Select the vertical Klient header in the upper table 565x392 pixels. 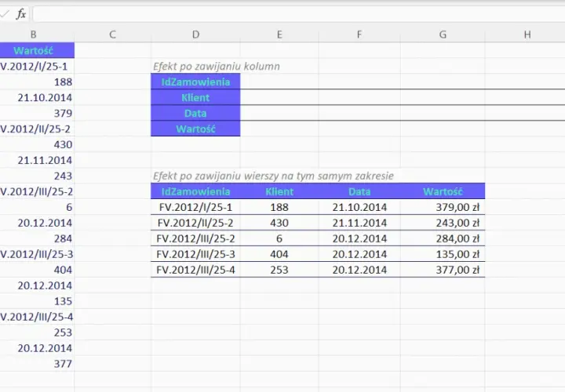tap(195, 97)
